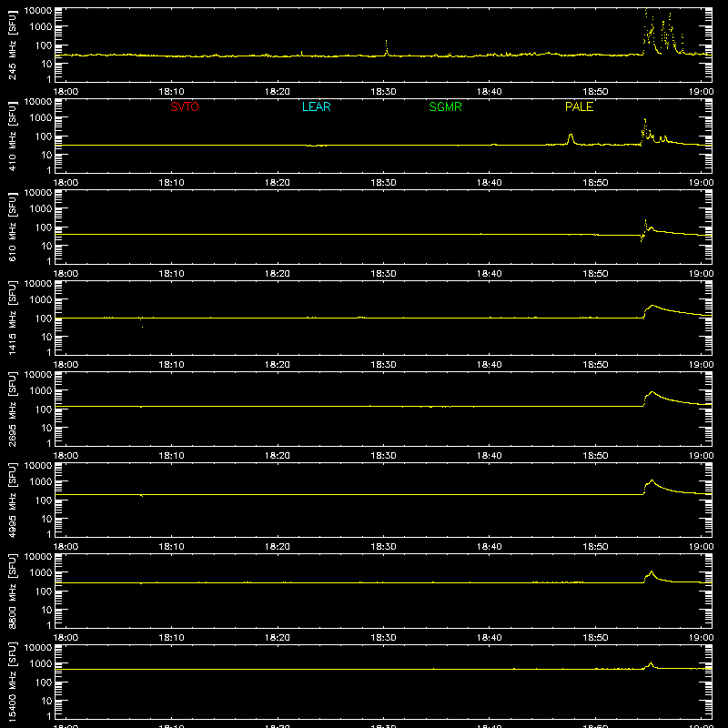Click the yellow PALE station label

[x=579, y=106]
